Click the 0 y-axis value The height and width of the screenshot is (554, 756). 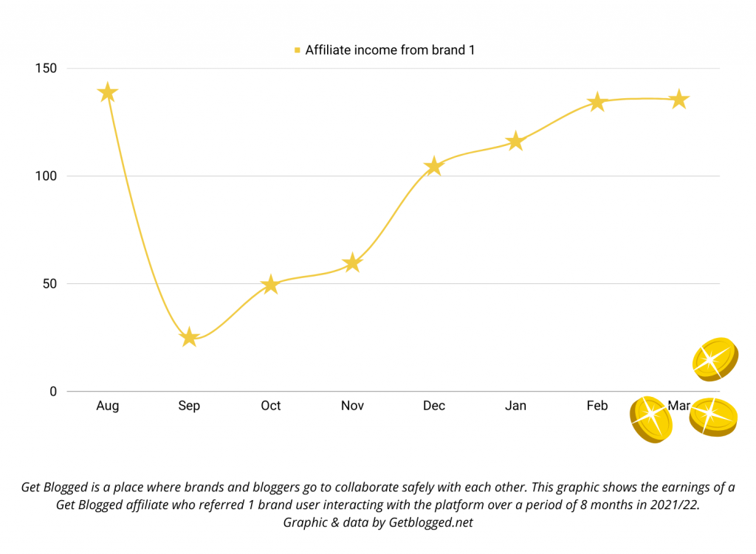pos(53,392)
